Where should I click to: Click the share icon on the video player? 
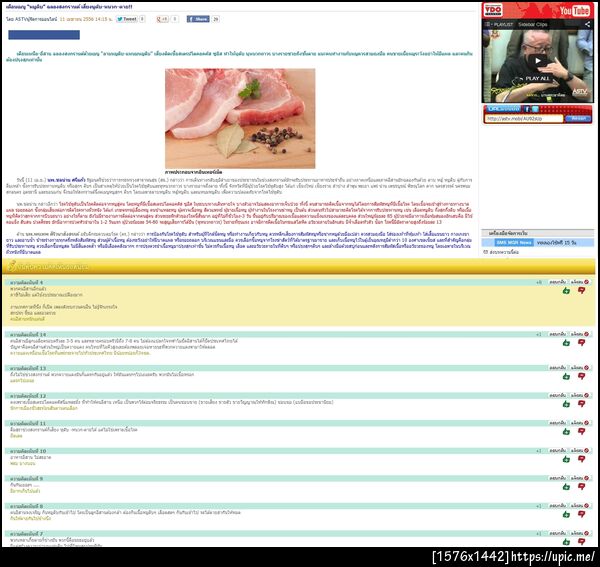coord(587,24)
